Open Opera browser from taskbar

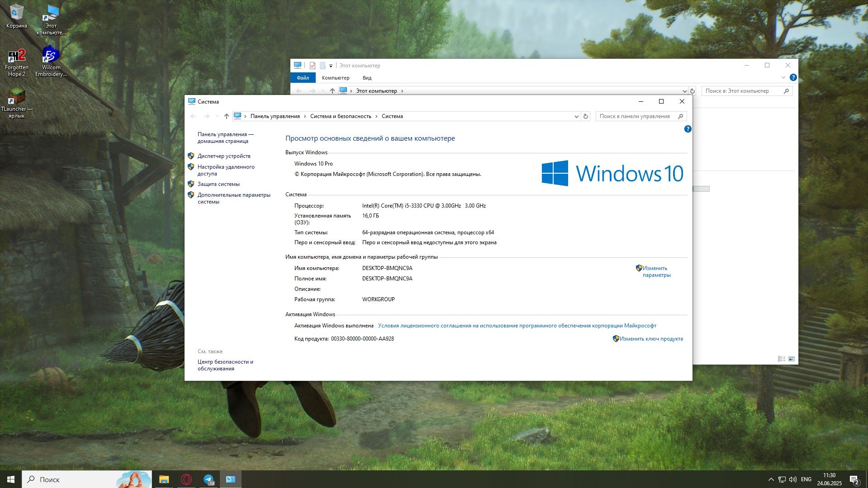click(x=186, y=479)
